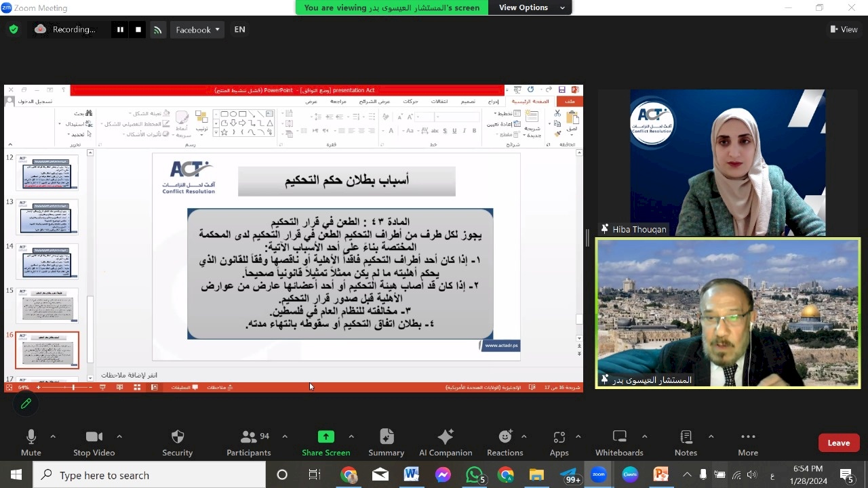The height and width of the screenshot is (488, 868).
Task: Leave the meeting
Action: coord(838,443)
